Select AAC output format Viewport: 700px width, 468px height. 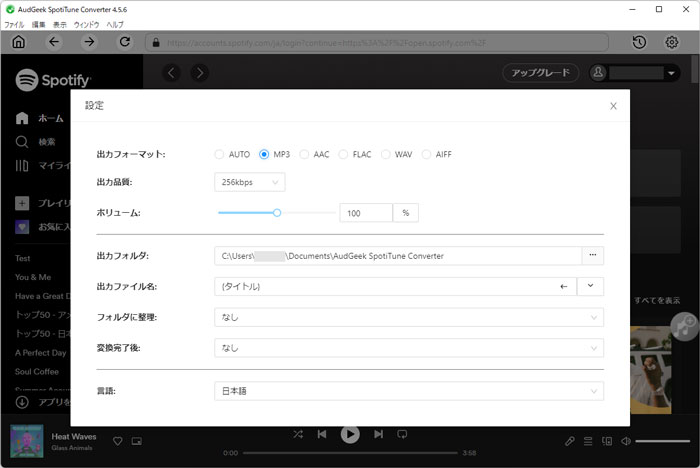tap(304, 155)
